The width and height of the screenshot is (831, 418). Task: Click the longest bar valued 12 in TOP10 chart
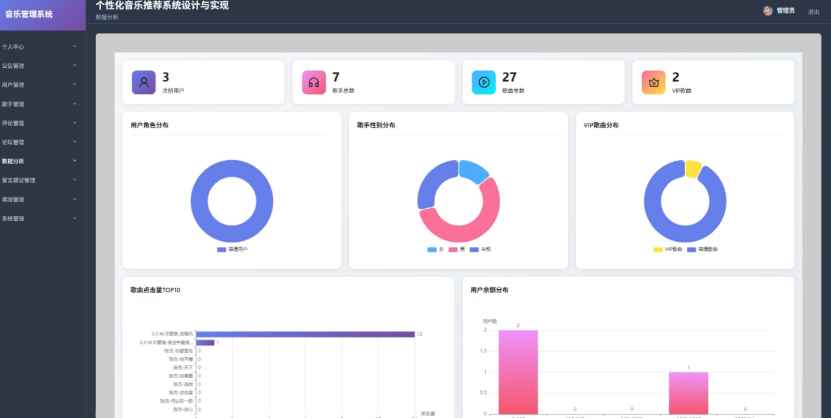point(305,334)
